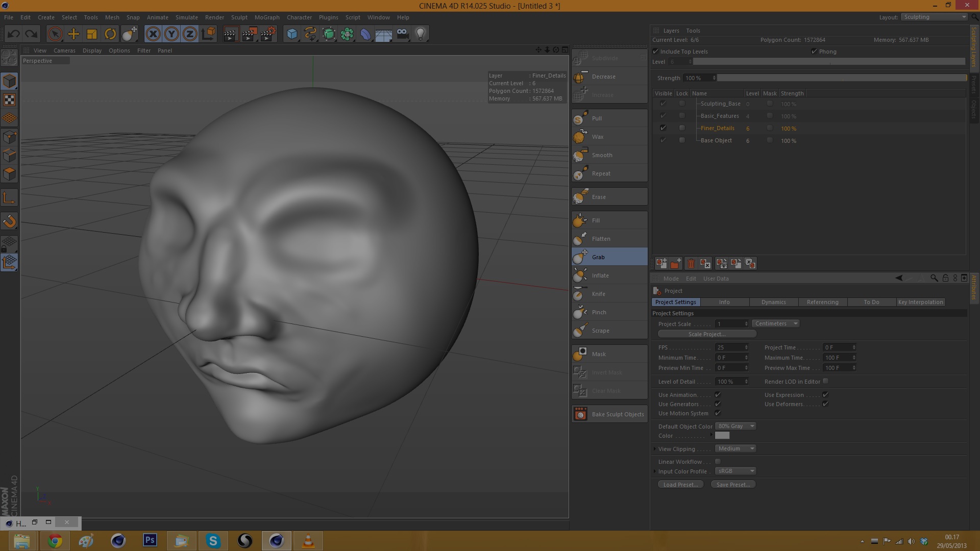The image size is (980, 551).
Task: Open the Centimeters unit dropdown
Action: pos(775,323)
